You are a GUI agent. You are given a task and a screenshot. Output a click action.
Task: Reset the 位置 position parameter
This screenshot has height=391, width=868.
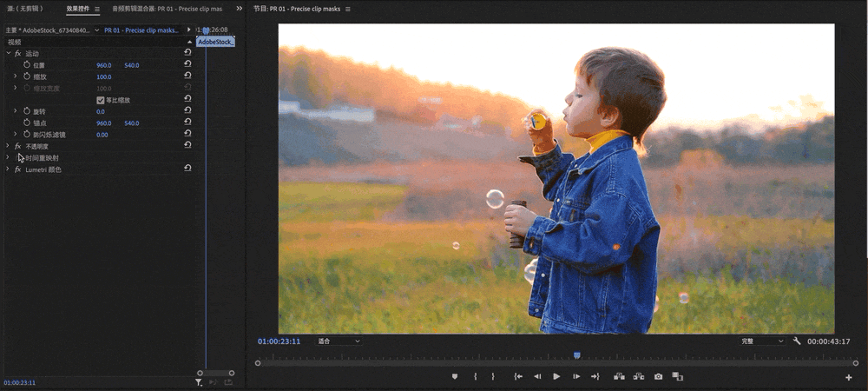click(187, 65)
